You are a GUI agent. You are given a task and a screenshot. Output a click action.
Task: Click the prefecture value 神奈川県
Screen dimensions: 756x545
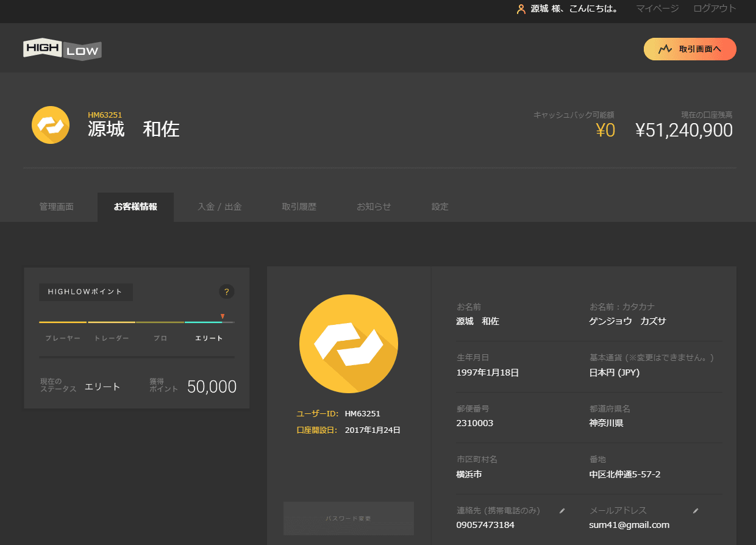tap(607, 423)
